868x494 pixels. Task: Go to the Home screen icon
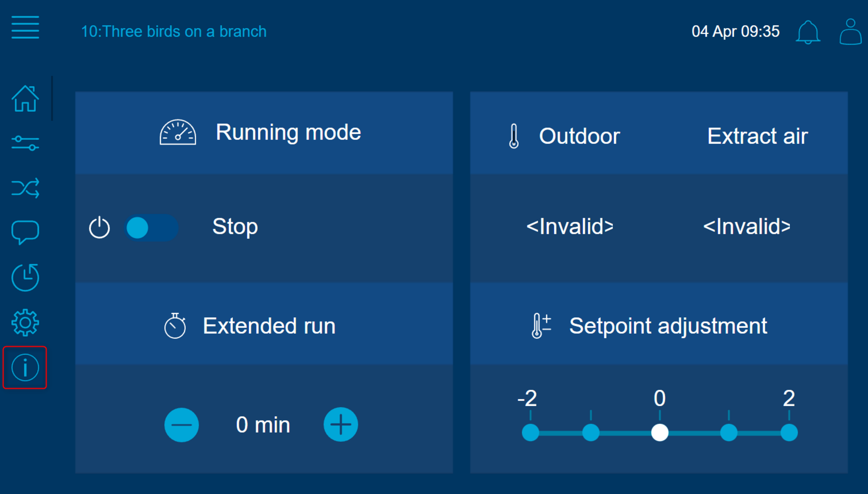[x=25, y=99]
